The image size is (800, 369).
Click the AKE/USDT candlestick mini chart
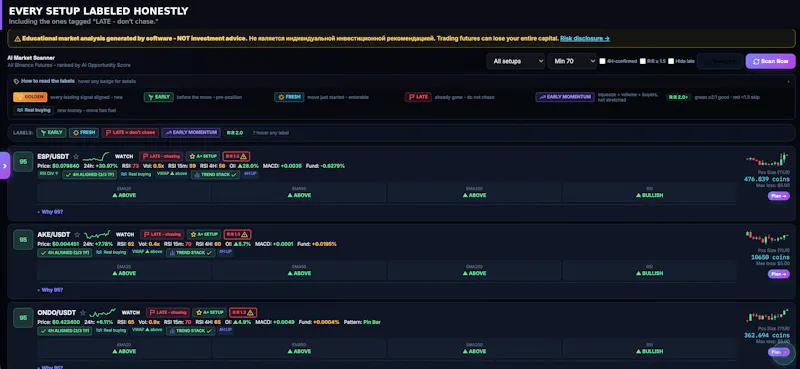pyautogui.click(x=767, y=238)
